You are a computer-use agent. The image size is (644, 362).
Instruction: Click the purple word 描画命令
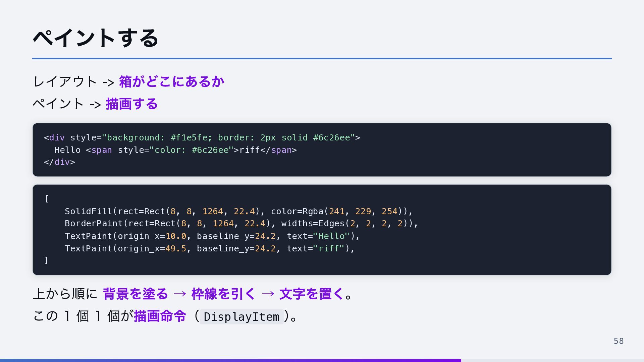point(160,316)
